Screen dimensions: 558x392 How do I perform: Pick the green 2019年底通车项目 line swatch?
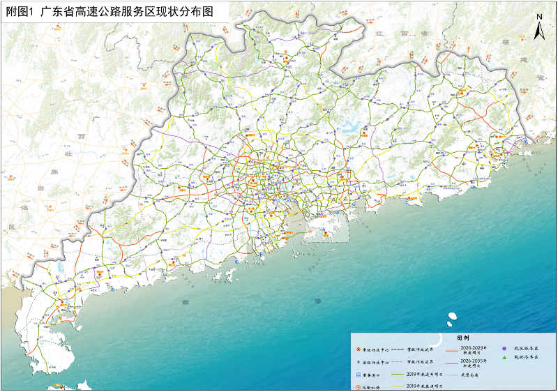click(x=398, y=375)
